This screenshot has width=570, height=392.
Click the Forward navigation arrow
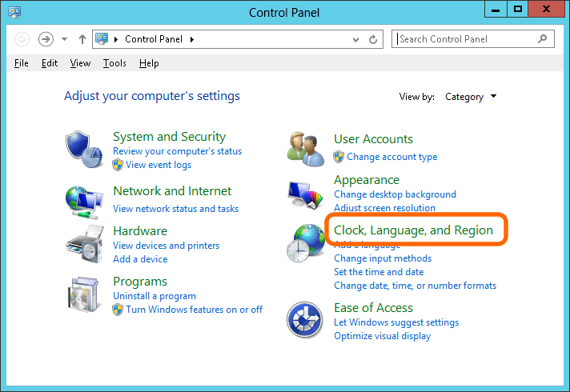(x=46, y=39)
